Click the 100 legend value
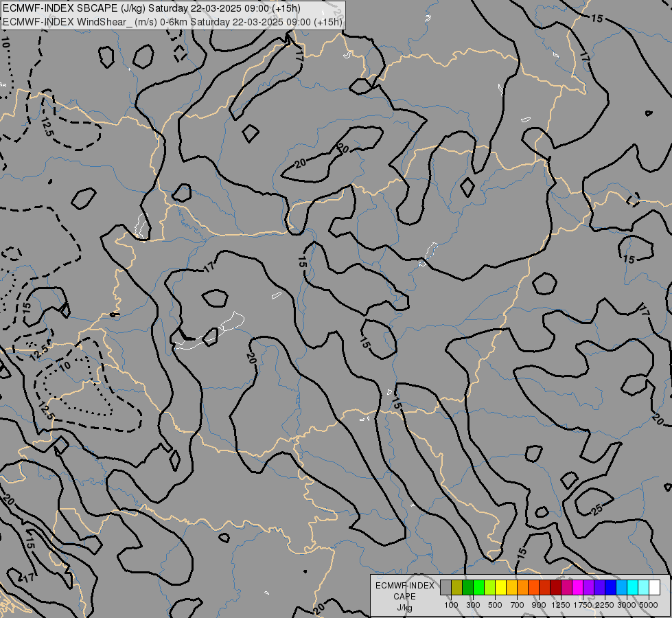This screenshot has width=672, height=618. (451, 605)
